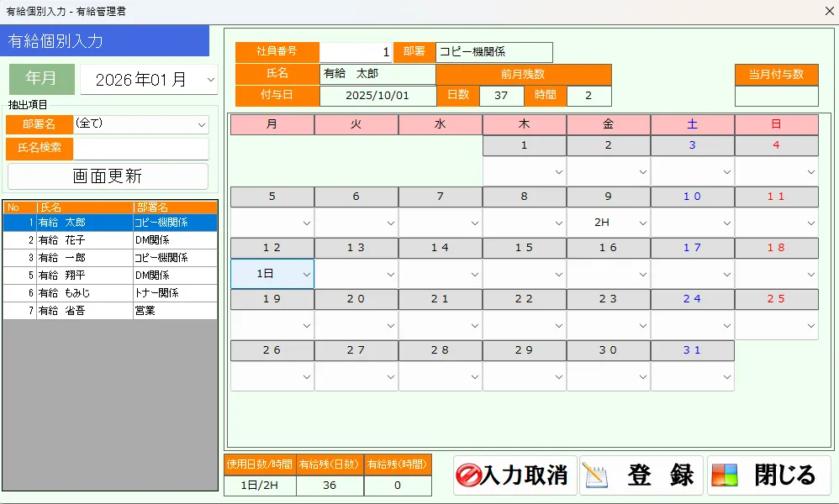Click the empty 当月付与数 field
The height and width of the screenshot is (504, 839).
tap(775, 95)
